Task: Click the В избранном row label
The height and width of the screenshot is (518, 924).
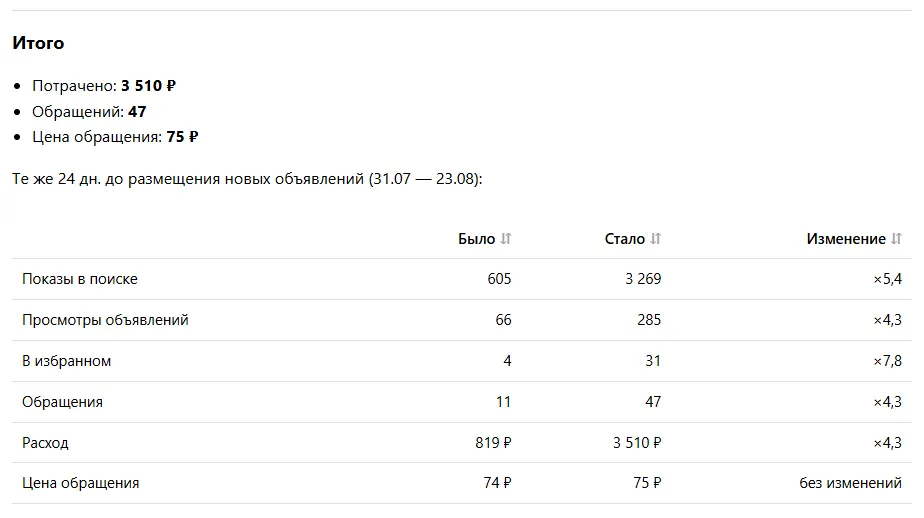Action: coord(67,361)
